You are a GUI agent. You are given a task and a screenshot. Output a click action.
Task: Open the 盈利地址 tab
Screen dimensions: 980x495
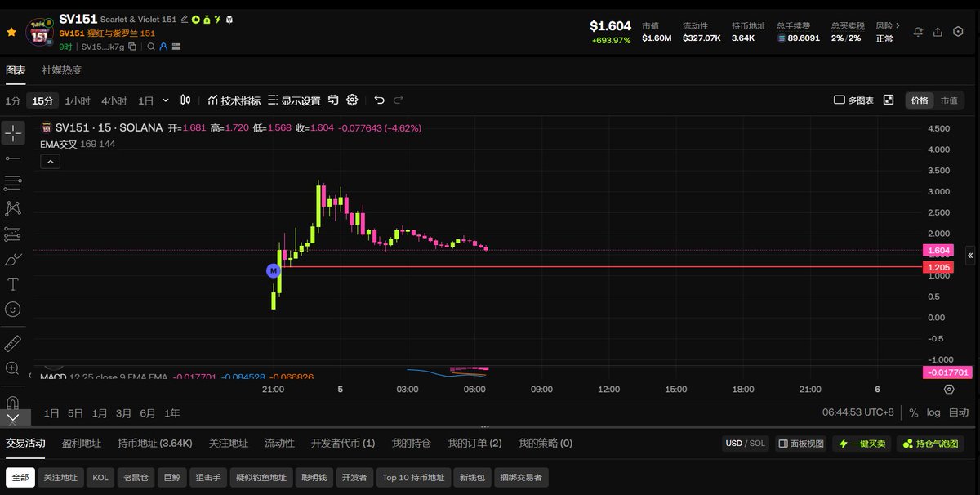tap(82, 443)
